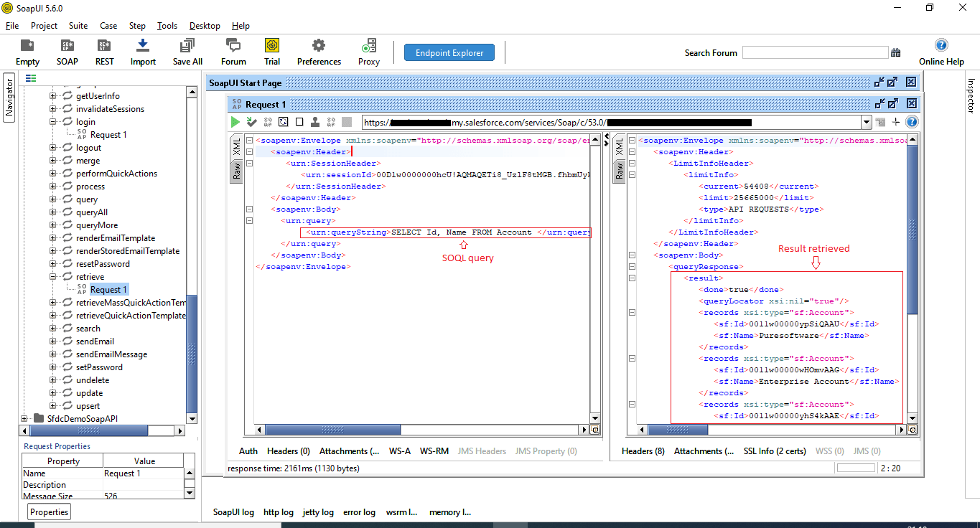Create a new REST project from the toolbar
This screenshot has width=980, height=528.
[x=105, y=46]
